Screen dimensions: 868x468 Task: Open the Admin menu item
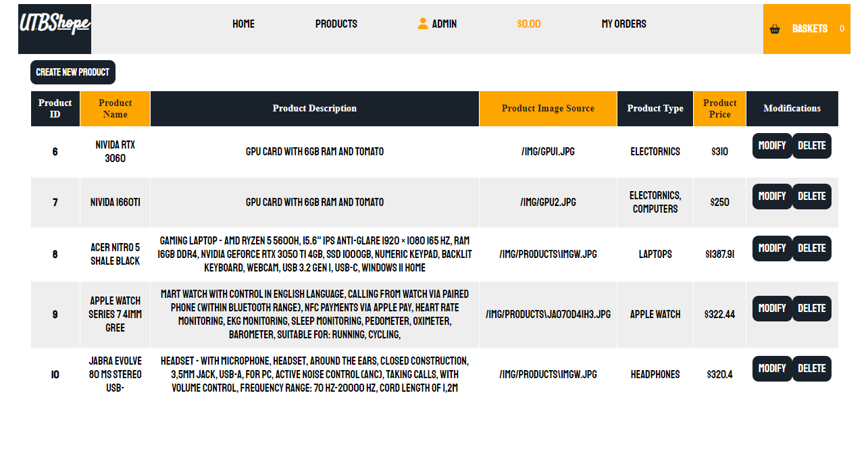tap(444, 24)
